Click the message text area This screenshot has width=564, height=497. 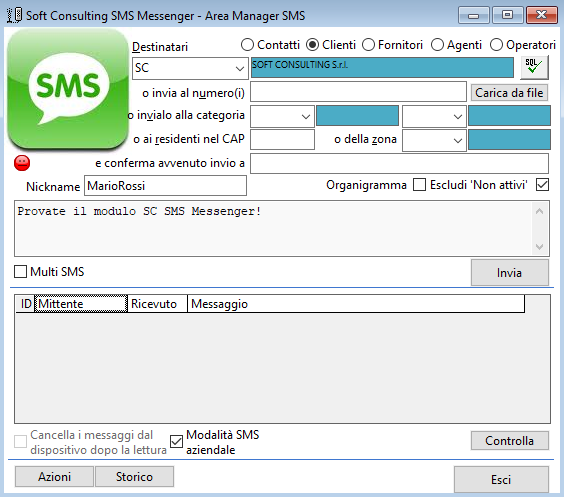[273, 228]
